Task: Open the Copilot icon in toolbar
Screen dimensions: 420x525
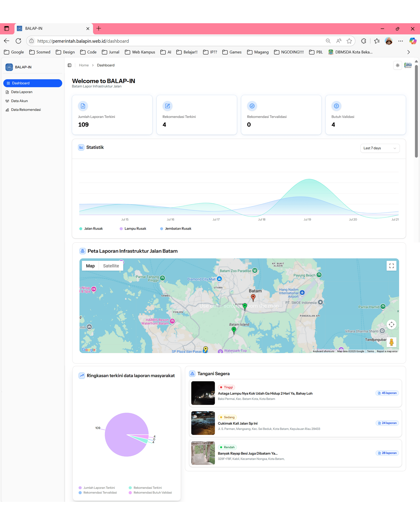Action: 413,41
